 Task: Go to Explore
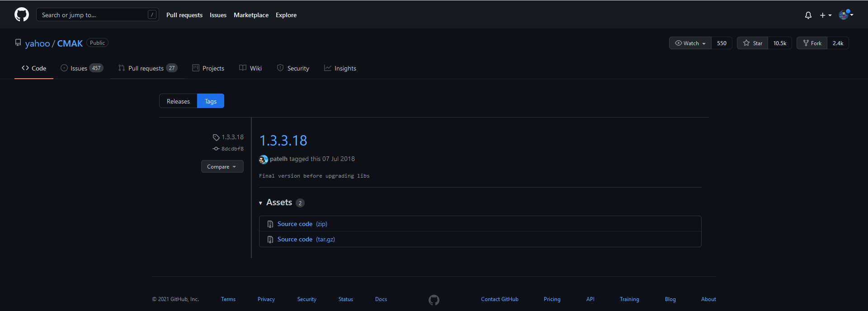(286, 15)
